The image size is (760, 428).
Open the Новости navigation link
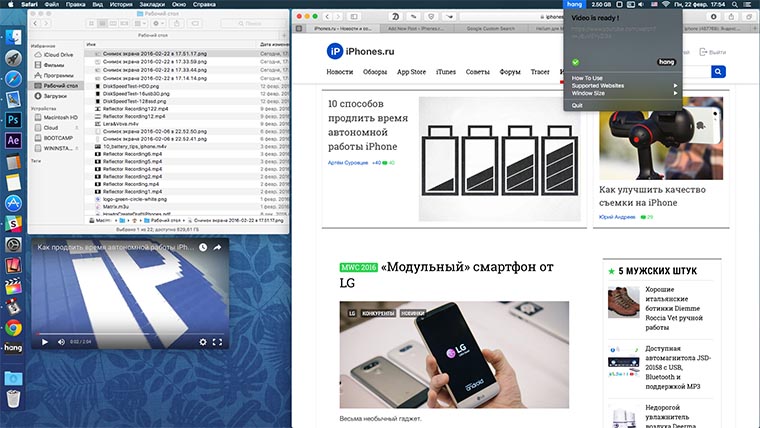339,72
